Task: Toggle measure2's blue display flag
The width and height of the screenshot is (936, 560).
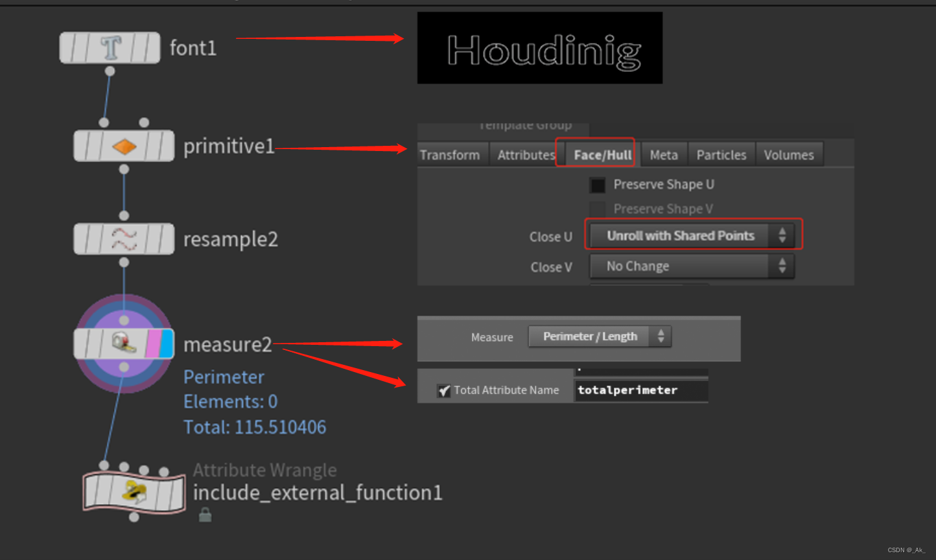Action: [167, 344]
